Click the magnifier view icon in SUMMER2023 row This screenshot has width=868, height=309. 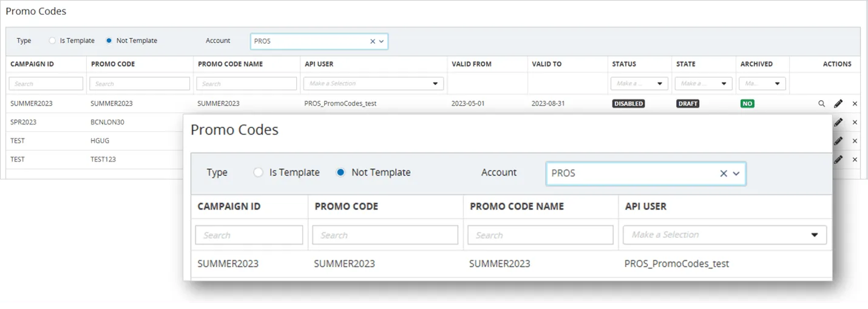coord(821,104)
